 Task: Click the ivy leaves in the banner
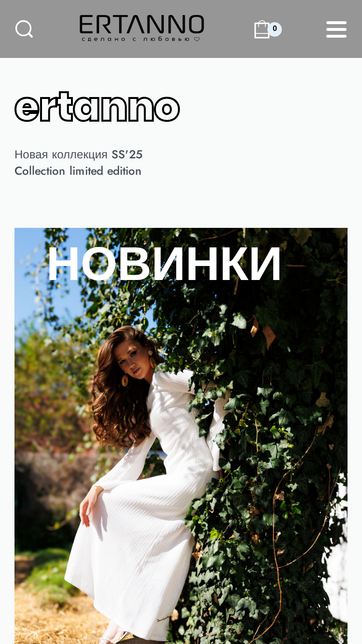280,434
